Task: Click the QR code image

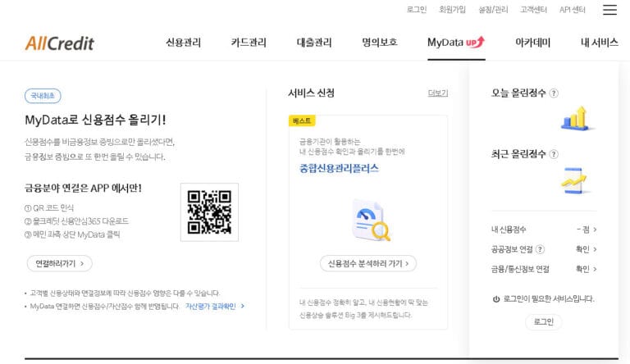Action: 209,212
